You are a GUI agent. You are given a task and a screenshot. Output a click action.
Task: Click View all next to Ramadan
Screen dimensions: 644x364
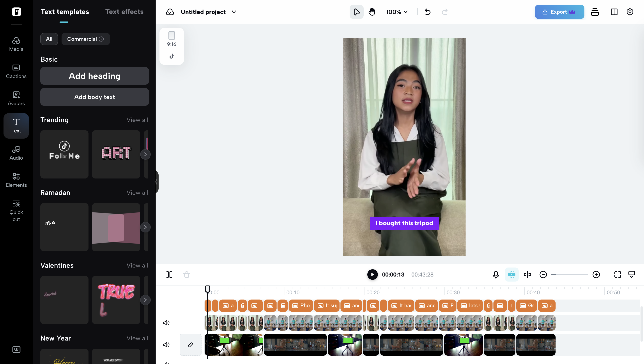click(x=137, y=193)
